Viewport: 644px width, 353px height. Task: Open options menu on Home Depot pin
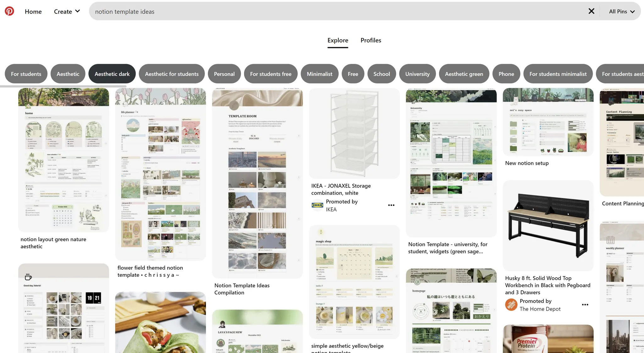[x=585, y=305]
